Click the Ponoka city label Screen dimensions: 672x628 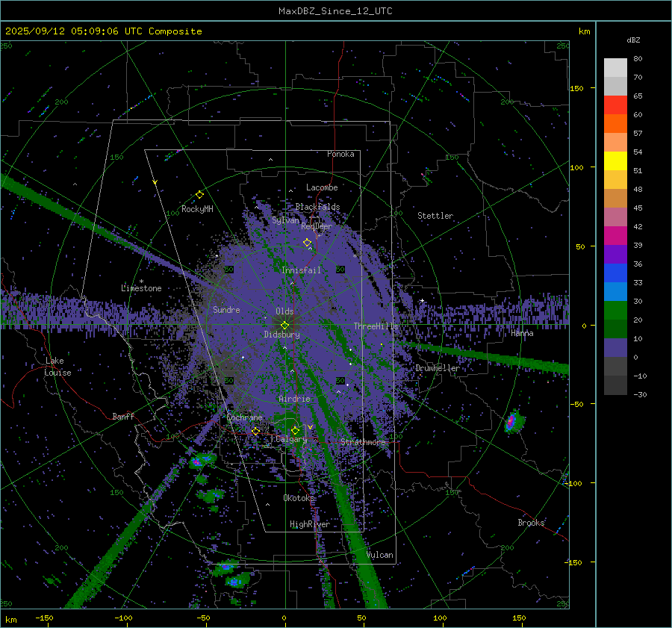[x=340, y=154]
